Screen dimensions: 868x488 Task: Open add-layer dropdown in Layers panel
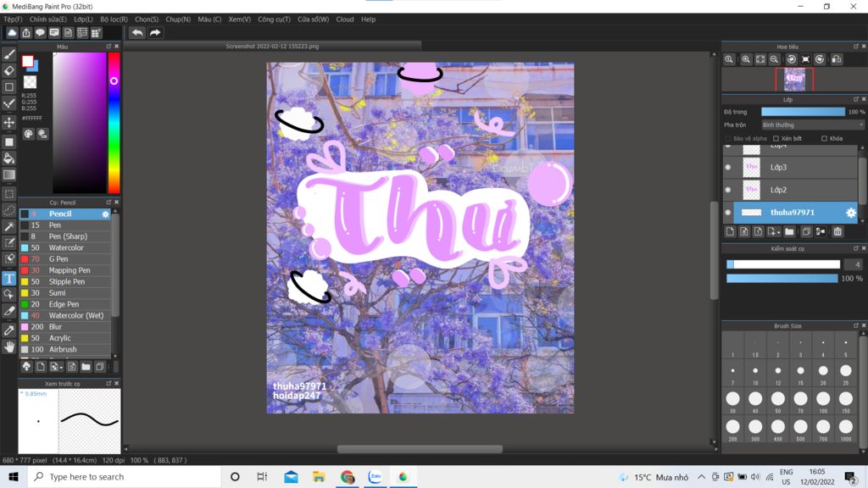point(774,232)
